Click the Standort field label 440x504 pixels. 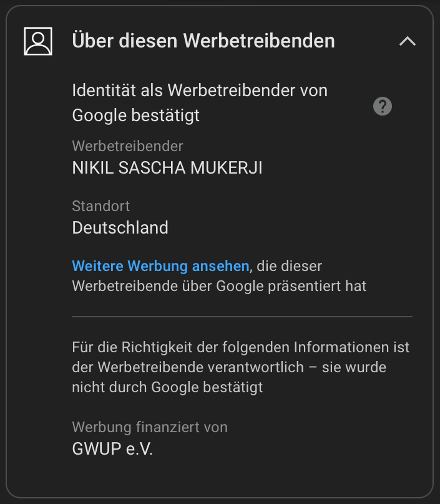tap(101, 205)
